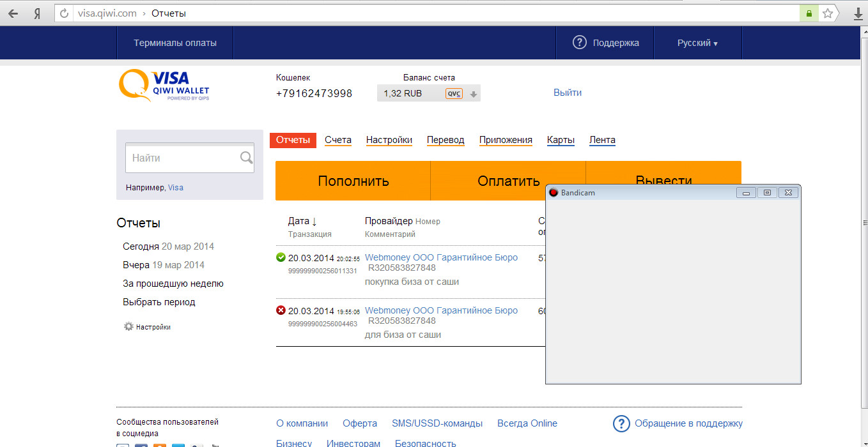Minimize the Bandicam window
Image resolution: width=868 pixels, height=447 pixels.
(746, 192)
